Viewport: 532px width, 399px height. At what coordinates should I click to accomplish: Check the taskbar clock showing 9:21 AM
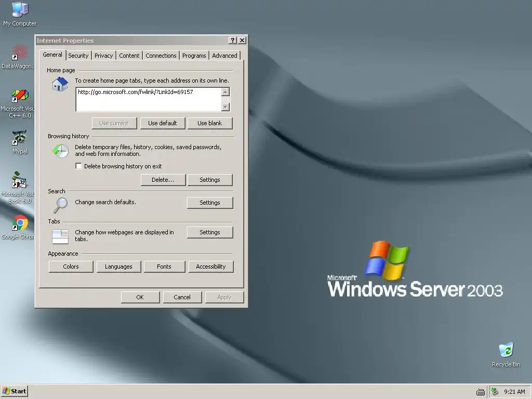tap(514, 392)
